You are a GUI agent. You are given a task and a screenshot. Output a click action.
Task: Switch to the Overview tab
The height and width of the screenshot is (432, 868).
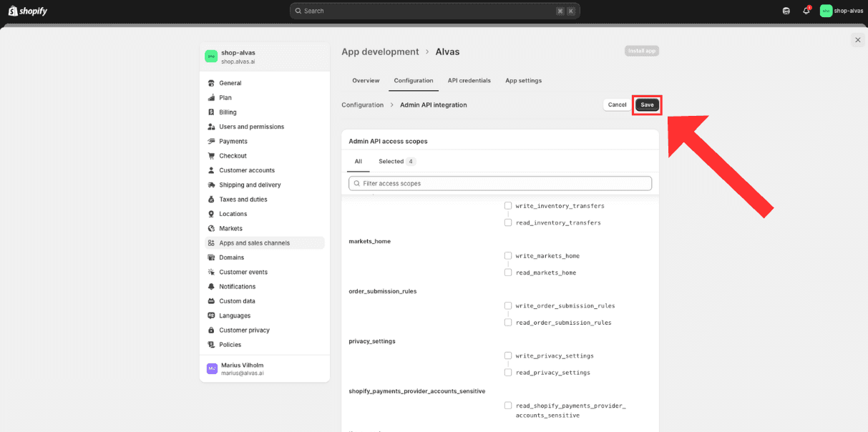(366, 81)
